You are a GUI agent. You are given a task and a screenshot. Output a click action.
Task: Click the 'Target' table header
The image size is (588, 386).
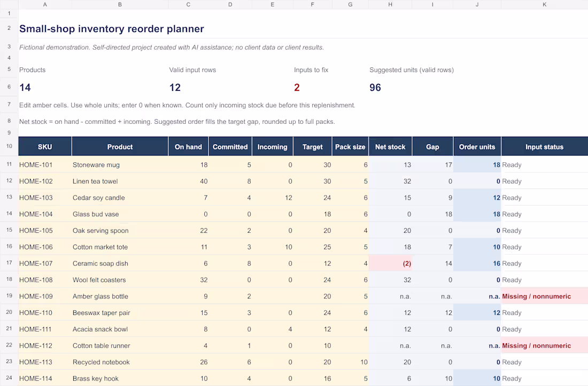click(x=312, y=147)
